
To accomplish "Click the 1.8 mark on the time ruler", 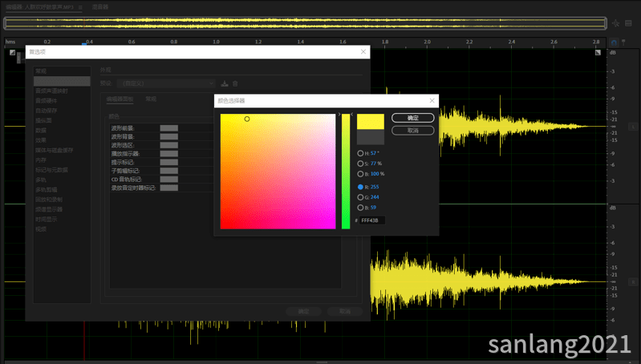I will 385,42.
